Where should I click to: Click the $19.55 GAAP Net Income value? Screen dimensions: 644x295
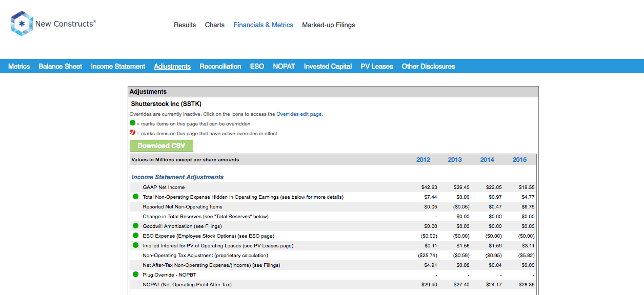[x=527, y=187]
